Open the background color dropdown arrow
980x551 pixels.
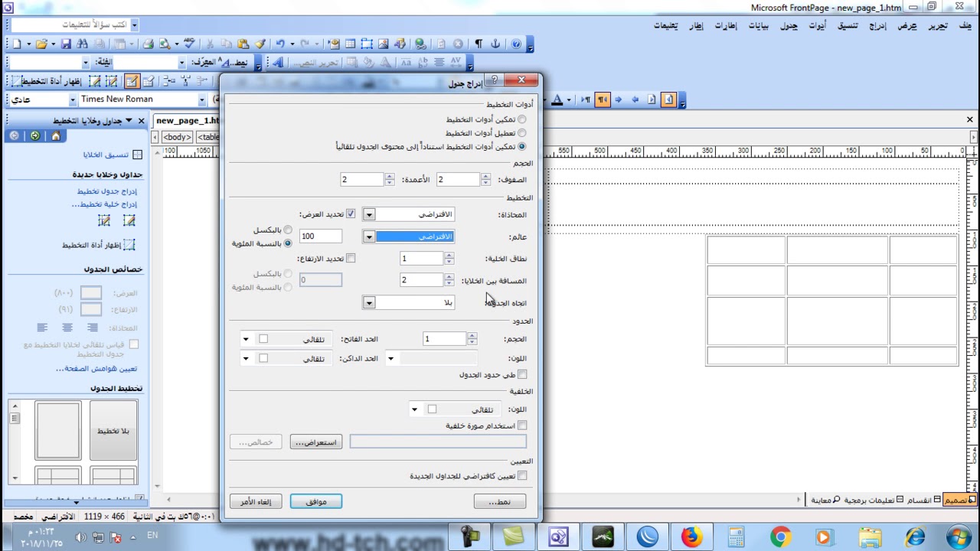[414, 409]
